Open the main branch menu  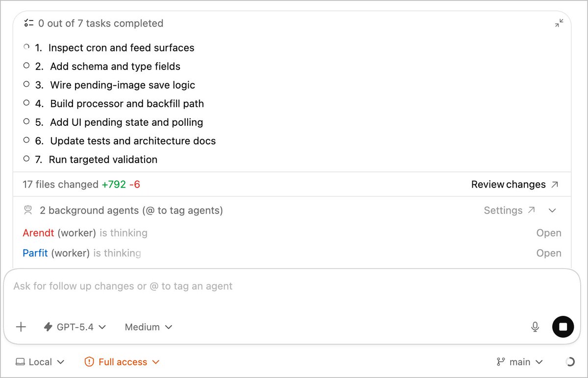(520, 362)
